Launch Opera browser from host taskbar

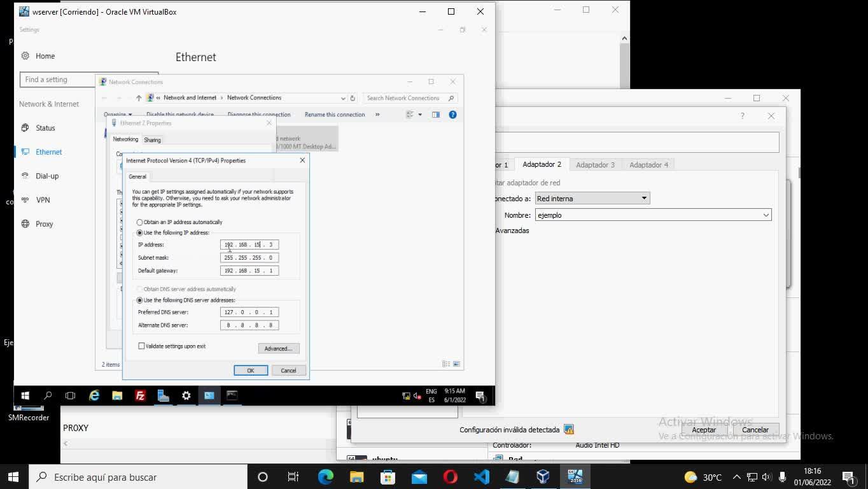pyautogui.click(x=450, y=477)
